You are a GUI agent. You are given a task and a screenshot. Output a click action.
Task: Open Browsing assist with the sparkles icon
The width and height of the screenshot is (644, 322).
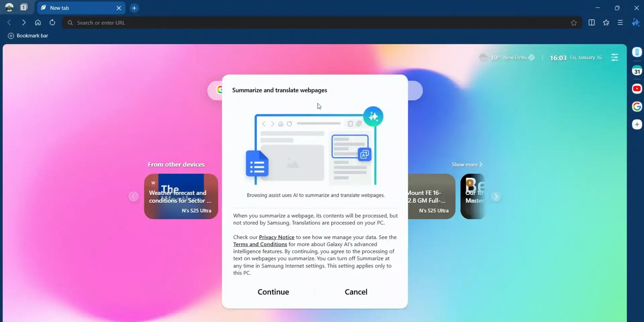(636, 22)
